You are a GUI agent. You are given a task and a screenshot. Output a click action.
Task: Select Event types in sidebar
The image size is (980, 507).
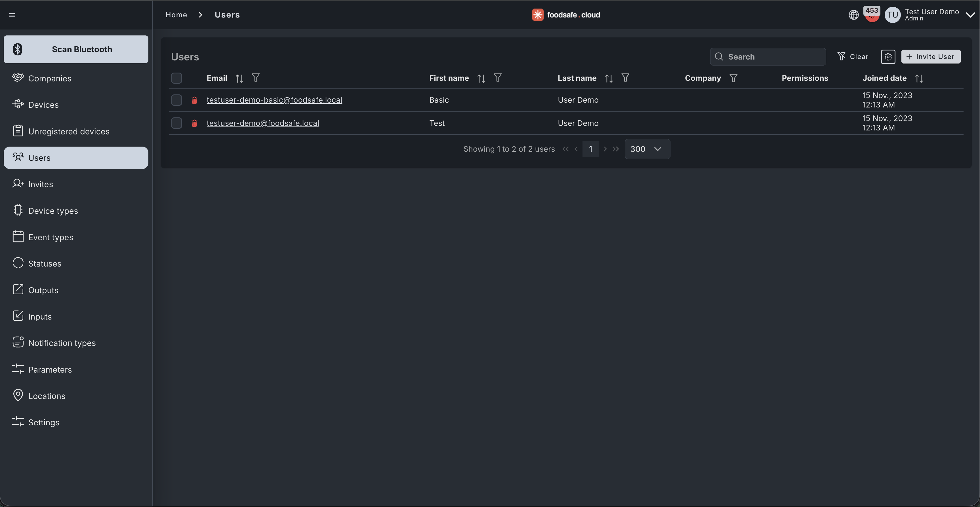coord(51,236)
